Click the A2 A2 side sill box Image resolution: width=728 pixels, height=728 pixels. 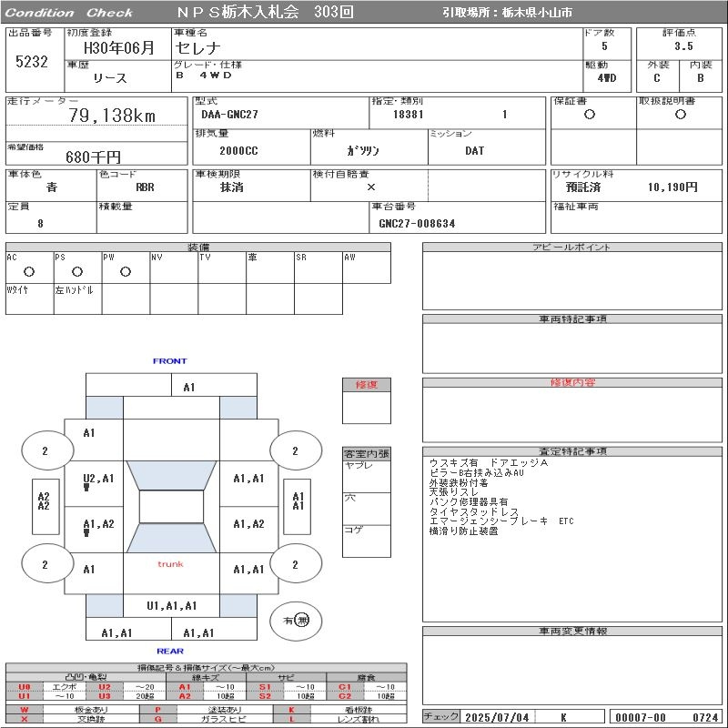[x=43, y=500]
